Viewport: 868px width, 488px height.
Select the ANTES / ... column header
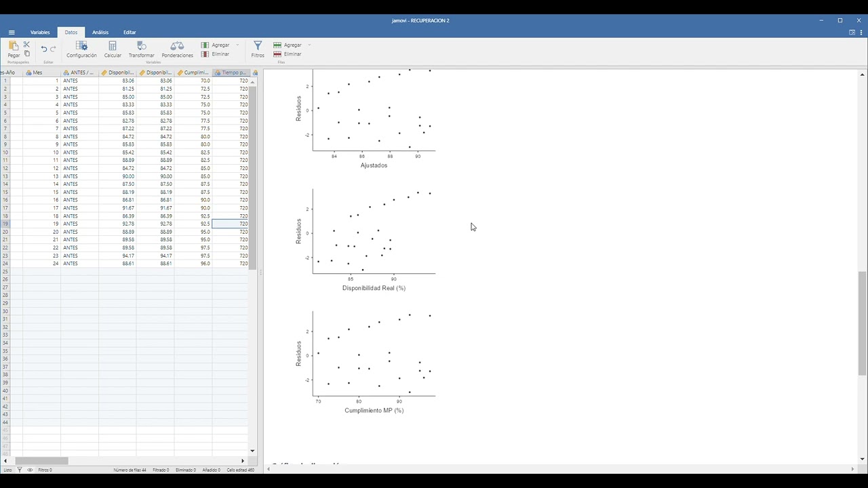click(79, 73)
